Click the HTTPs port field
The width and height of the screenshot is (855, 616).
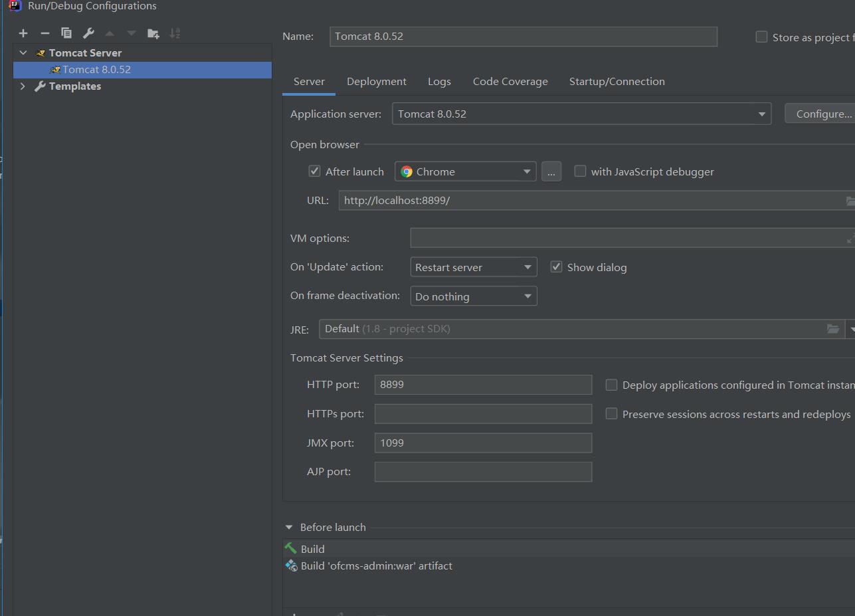(483, 414)
